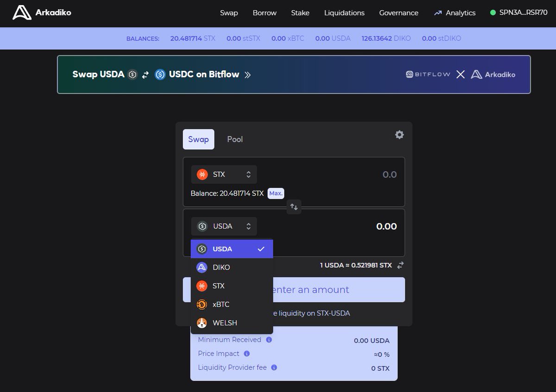The image size is (556, 392).
Task: Click the Price Impact value ≈0 %
Action: tap(382, 354)
